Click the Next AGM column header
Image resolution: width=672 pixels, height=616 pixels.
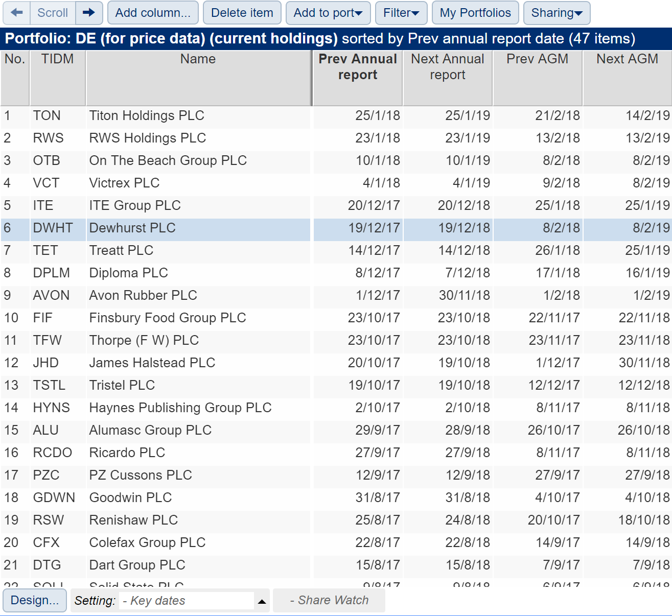pos(628,78)
